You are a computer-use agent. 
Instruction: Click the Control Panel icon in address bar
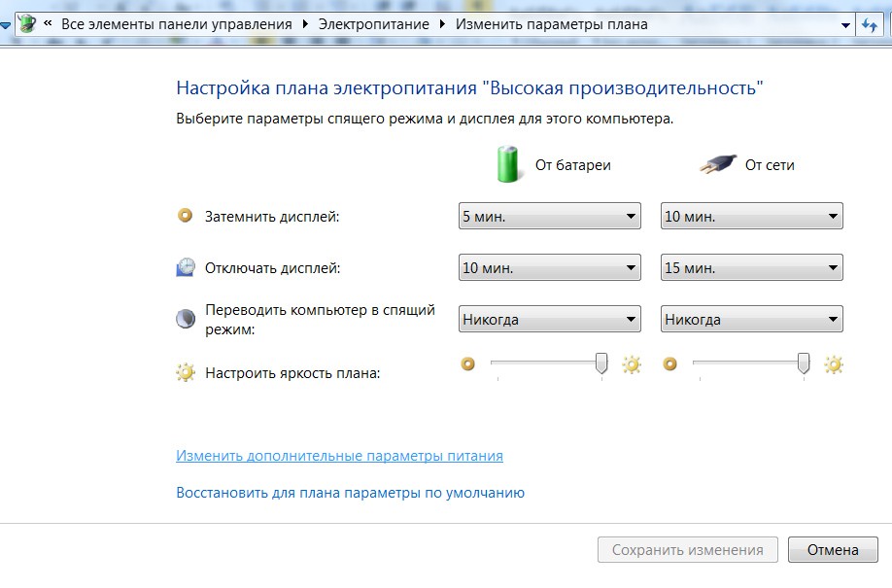coord(26,24)
